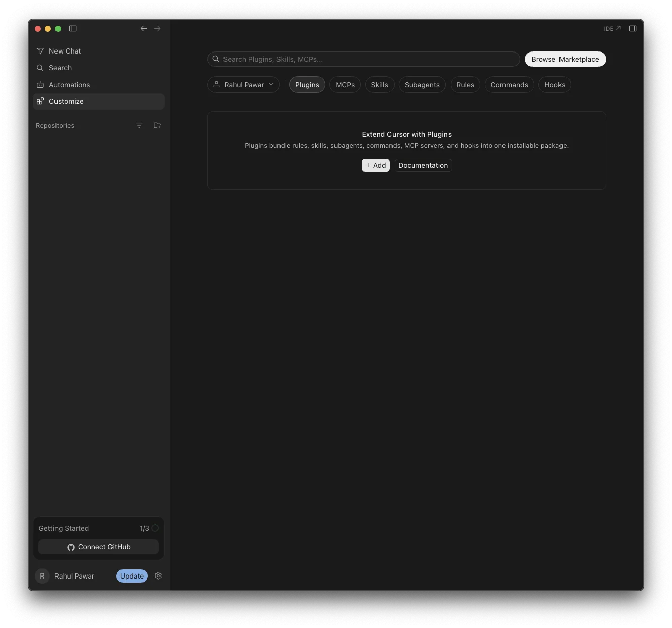Open Automations in the sidebar
The image size is (672, 628).
tap(99, 85)
